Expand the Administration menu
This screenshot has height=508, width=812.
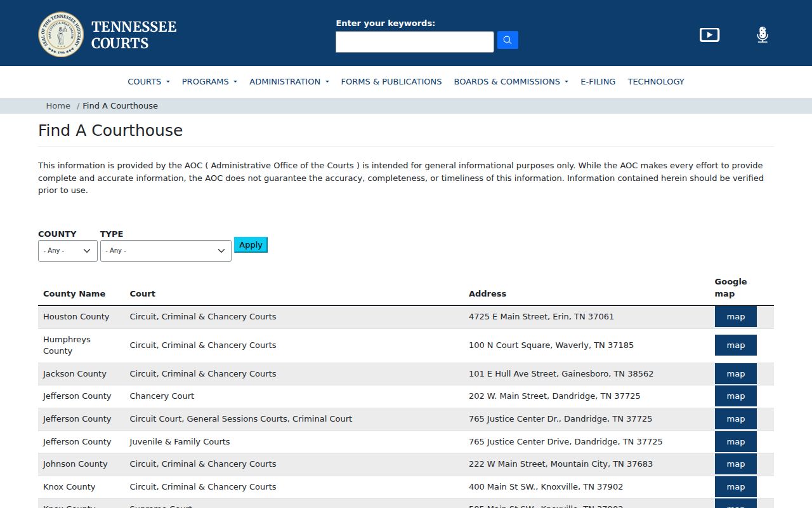click(x=289, y=81)
